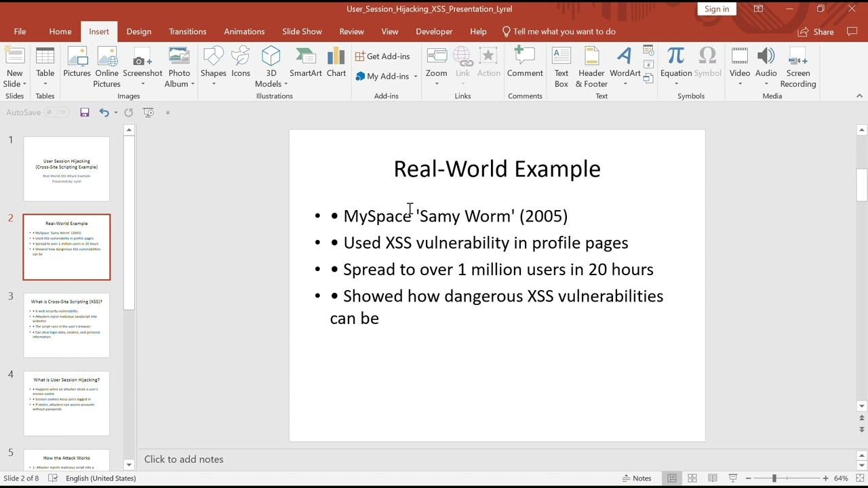
Task: Click the Zoom link icon in Links group
Action: [x=436, y=56]
